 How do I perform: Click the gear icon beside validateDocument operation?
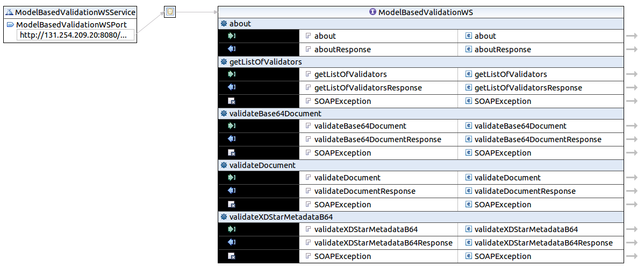(224, 165)
